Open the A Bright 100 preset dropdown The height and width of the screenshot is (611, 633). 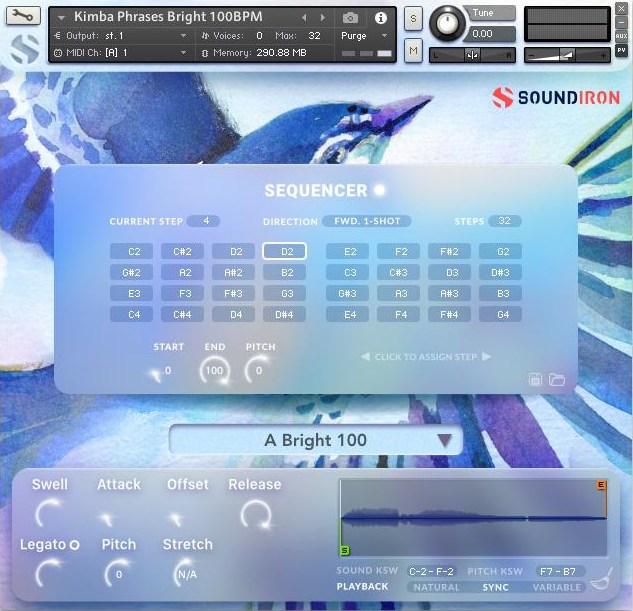click(x=316, y=440)
